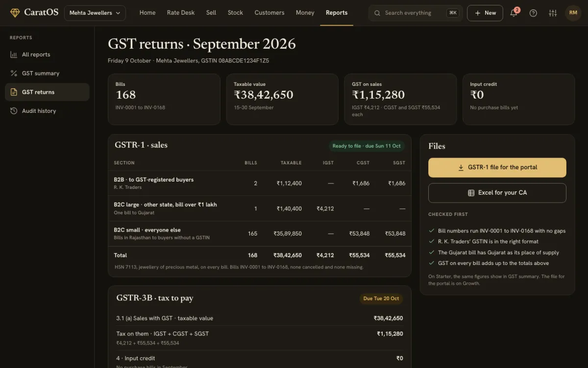Screen dimensions: 588x368
Task: Click the document icon beside GST returns
Action: click(x=14, y=92)
